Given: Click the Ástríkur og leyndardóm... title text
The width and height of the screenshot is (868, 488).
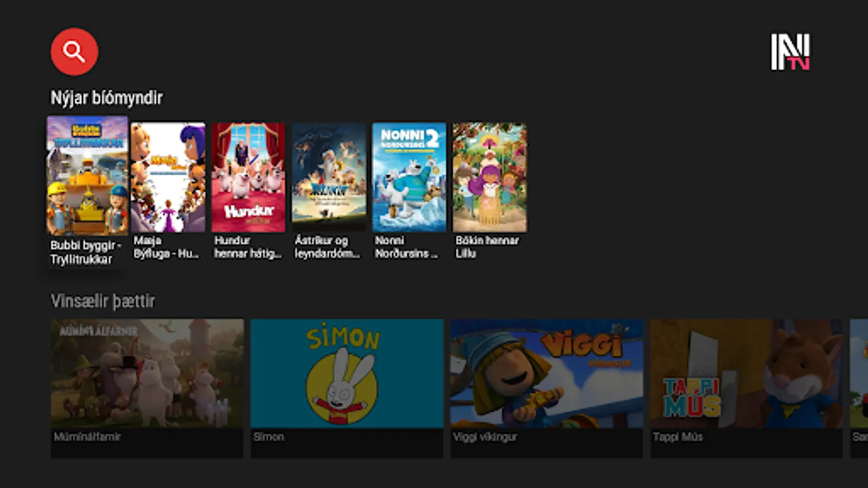Looking at the screenshot, I should [327, 247].
